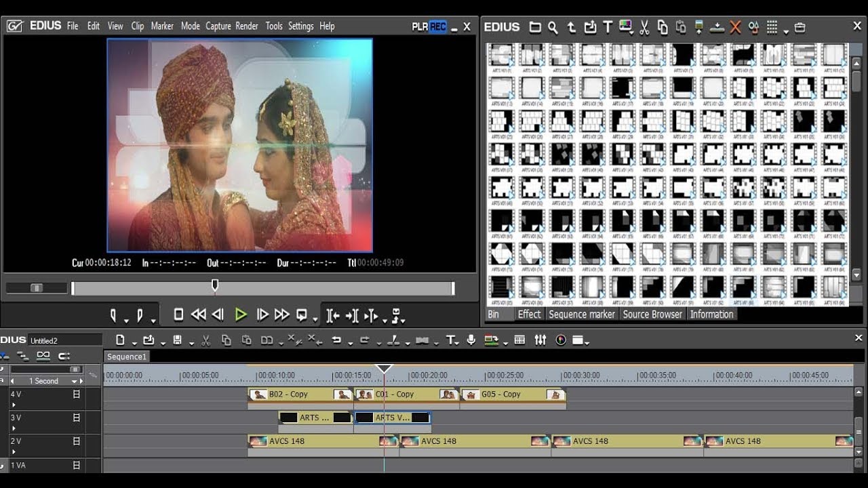Expand the 4 V track triangle
Image resolution: width=868 pixels, height=488 pixels.
(13, 405)
